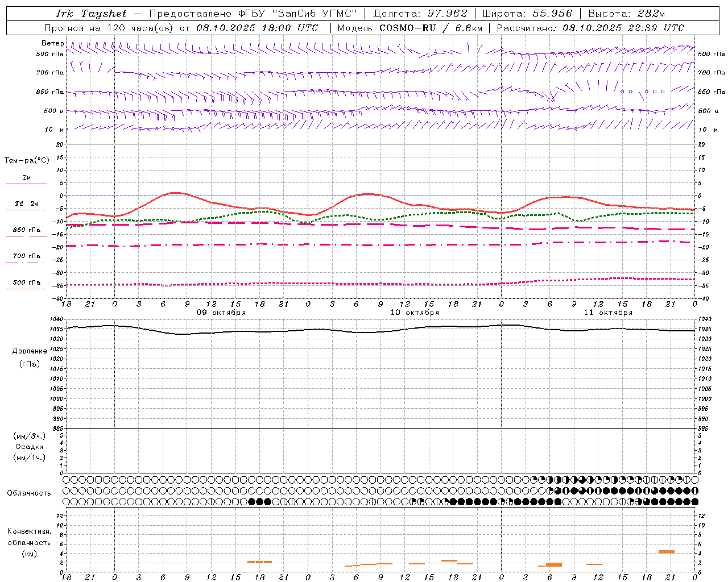Click the forecast header Прогноз на 120 часа(ов)

click(x=109, y=28)
